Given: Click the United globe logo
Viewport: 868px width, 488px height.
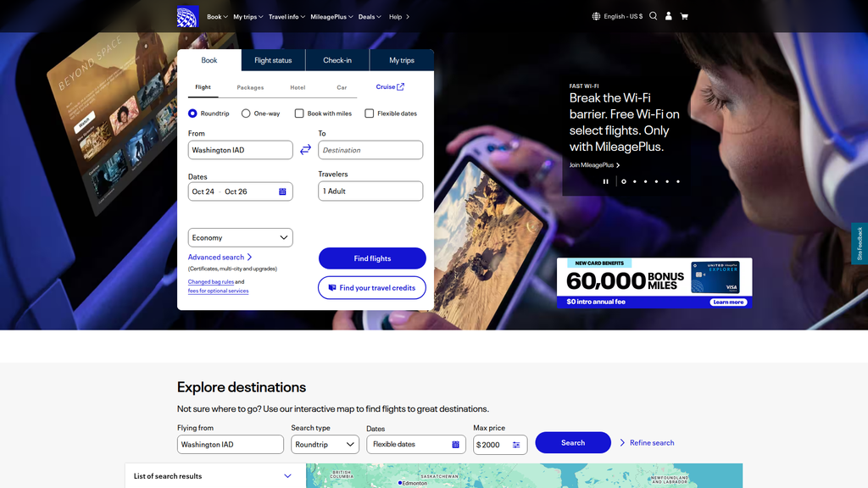Looking at the screenshot, I should [187, 17].
